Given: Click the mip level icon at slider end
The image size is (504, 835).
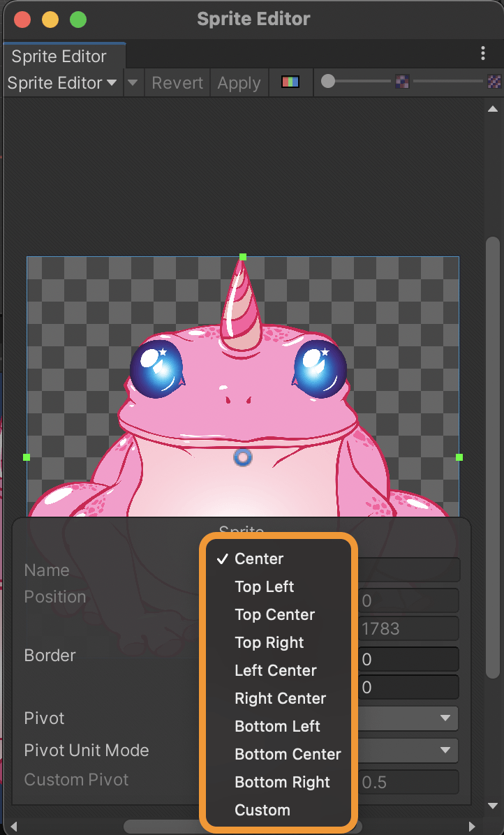Looking at the screenshot, I should pyautogui.click(x=494, y=82).
